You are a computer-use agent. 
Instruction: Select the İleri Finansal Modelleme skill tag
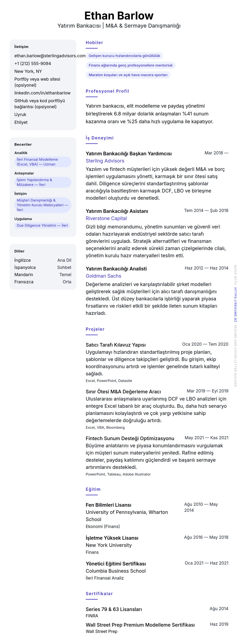click(43, 162)
